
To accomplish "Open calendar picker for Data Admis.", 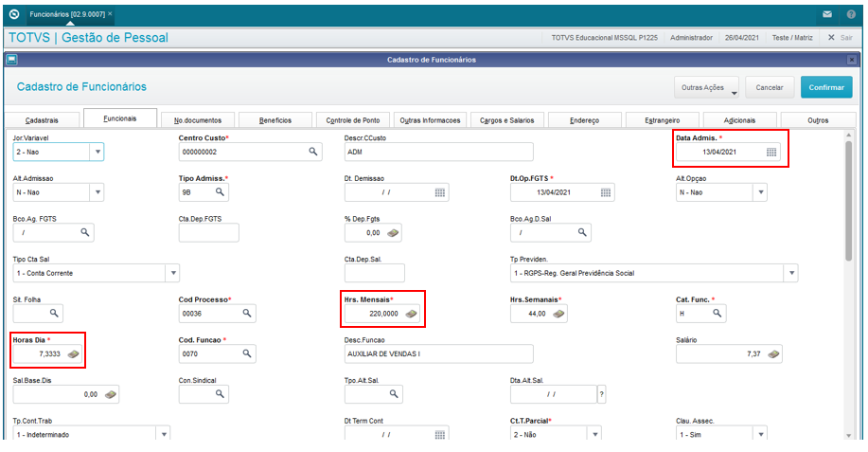I will tap(771, 152).
